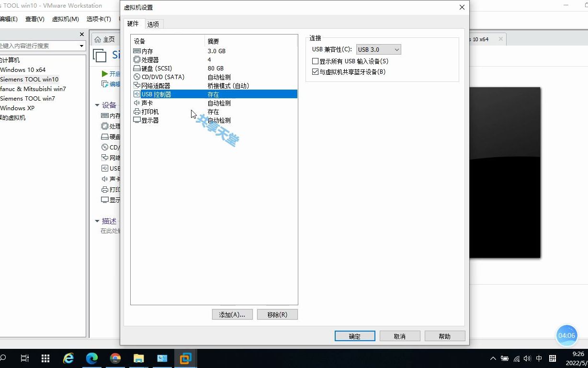588x368 pixels.
Task: Open VMware Workstation from the taskbar
Action: 185,358
